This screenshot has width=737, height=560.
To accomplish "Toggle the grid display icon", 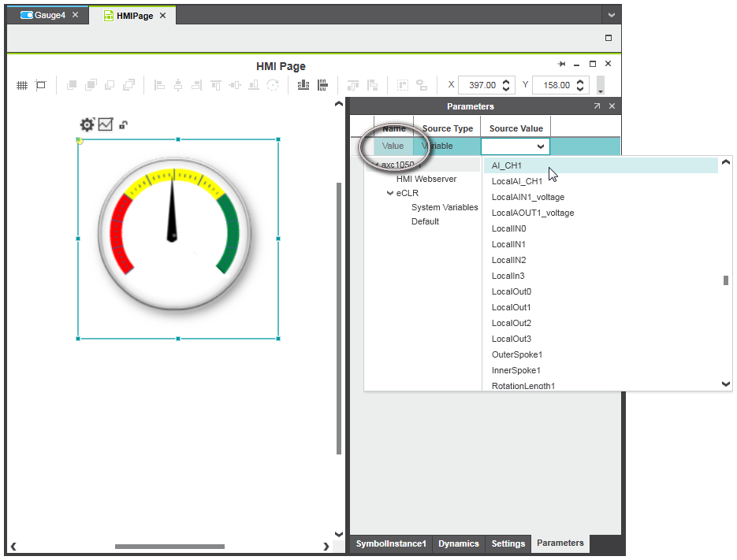I will pos(22,85).
